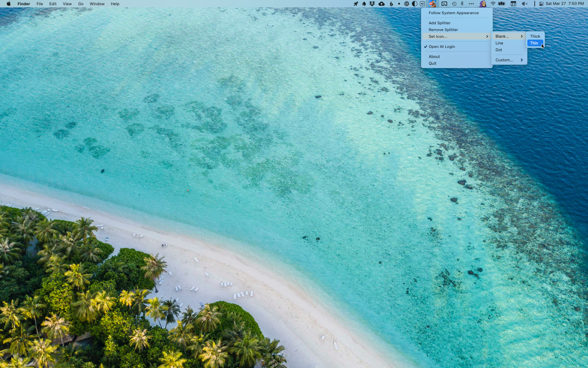Click the cloud upload menu bar icon
588x368 pixels.
pyautogui.click(x=382, y=4)
